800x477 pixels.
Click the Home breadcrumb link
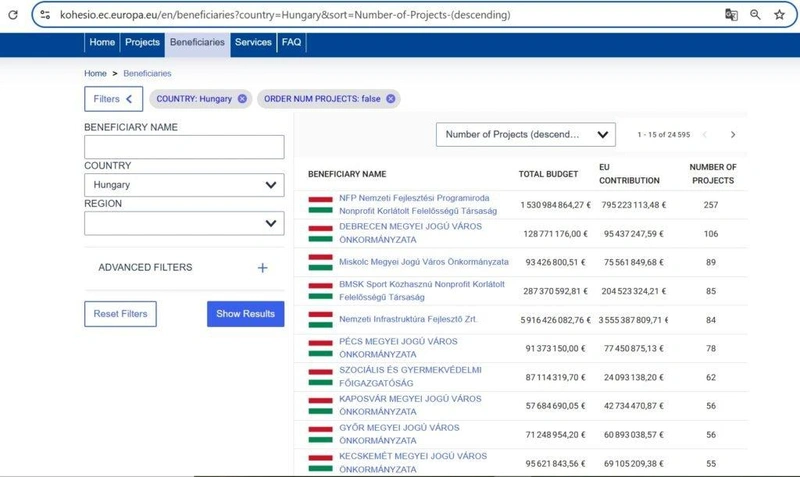tap(95, 73)
